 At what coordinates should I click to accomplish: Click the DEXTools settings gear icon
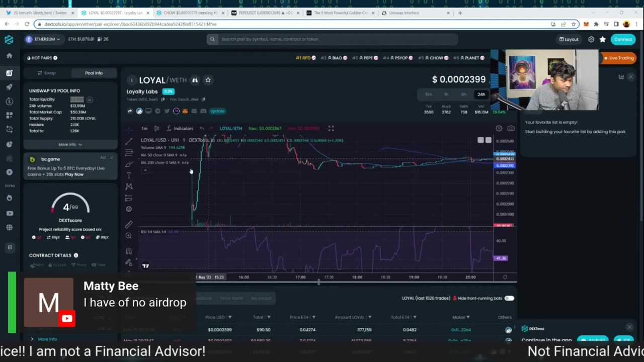pyautogui.click(x=591, y=39)
